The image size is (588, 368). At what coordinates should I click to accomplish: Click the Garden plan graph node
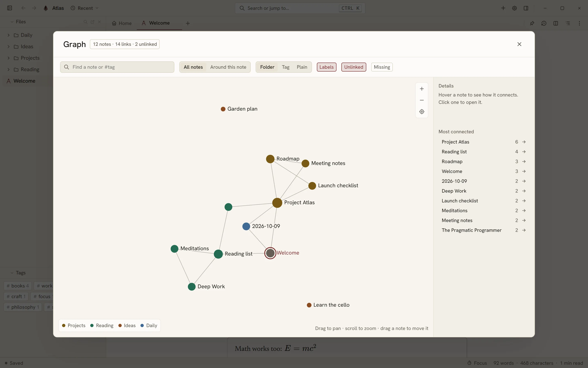tap(223, 109)
